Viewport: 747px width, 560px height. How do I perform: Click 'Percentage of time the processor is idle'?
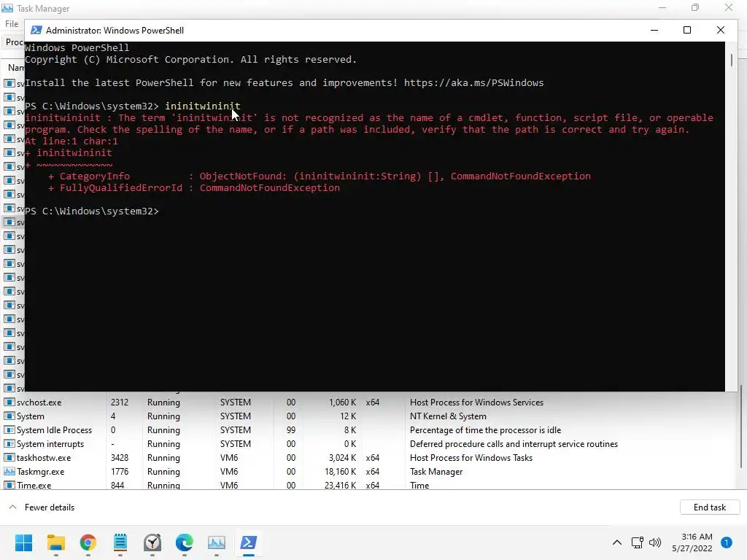click(x=485, y=430)
